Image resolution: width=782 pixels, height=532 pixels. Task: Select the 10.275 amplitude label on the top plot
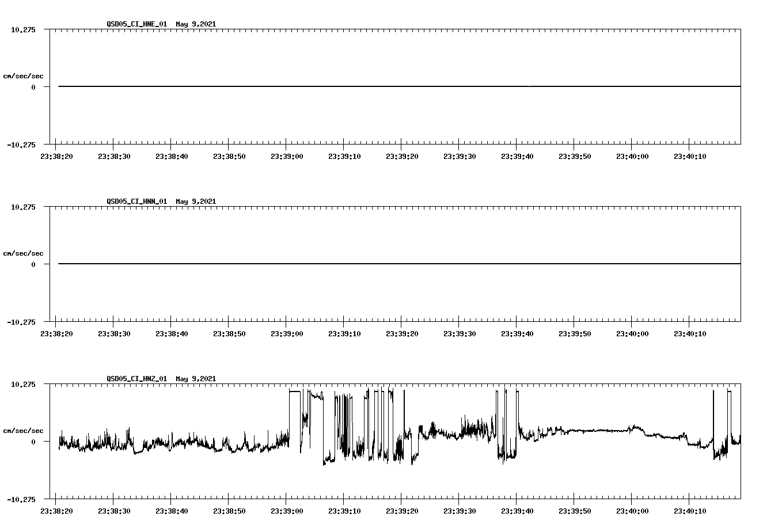click(x=24, y=29)
